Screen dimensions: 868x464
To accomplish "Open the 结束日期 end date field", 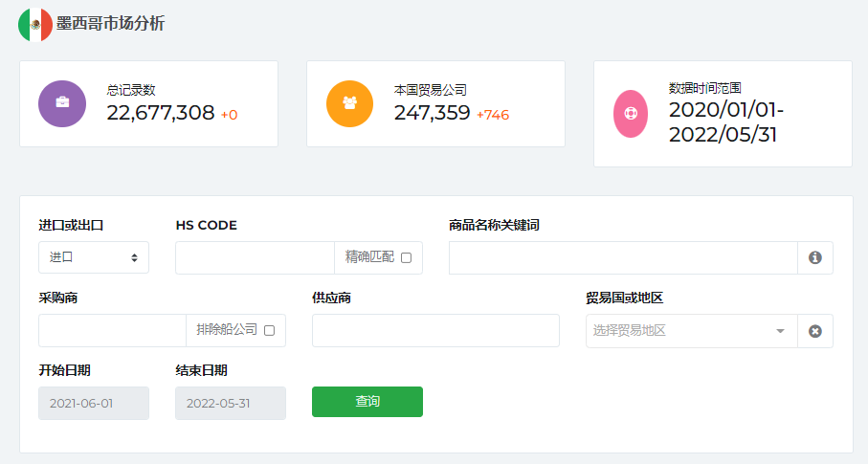I will point(231,403).
